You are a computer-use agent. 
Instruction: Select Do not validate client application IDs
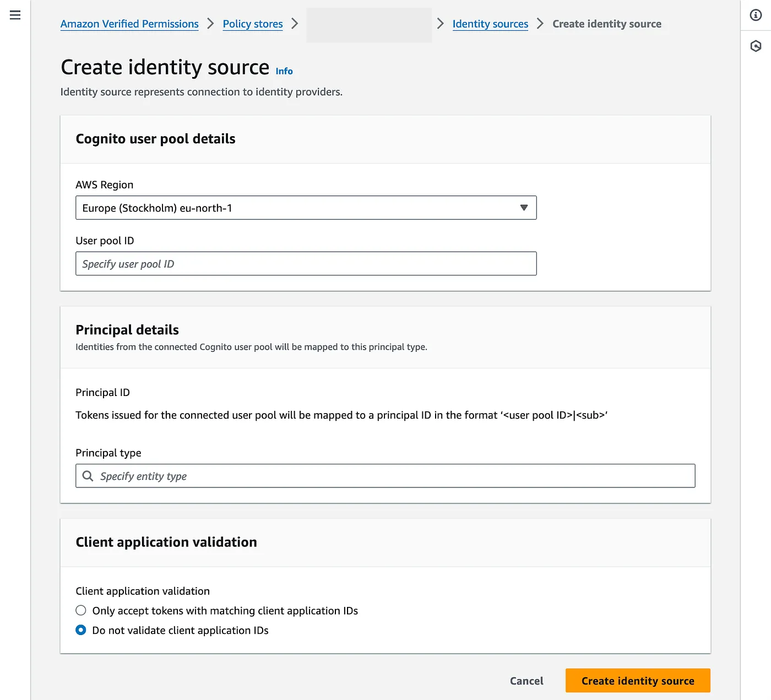[x=81, y=630]
